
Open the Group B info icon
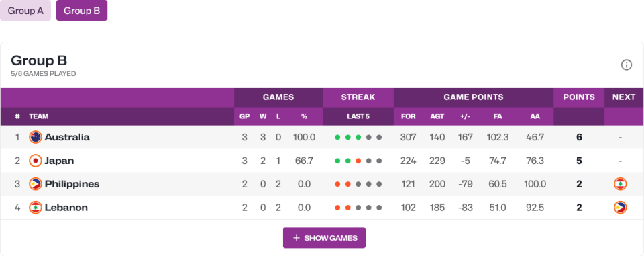(626, 65)
